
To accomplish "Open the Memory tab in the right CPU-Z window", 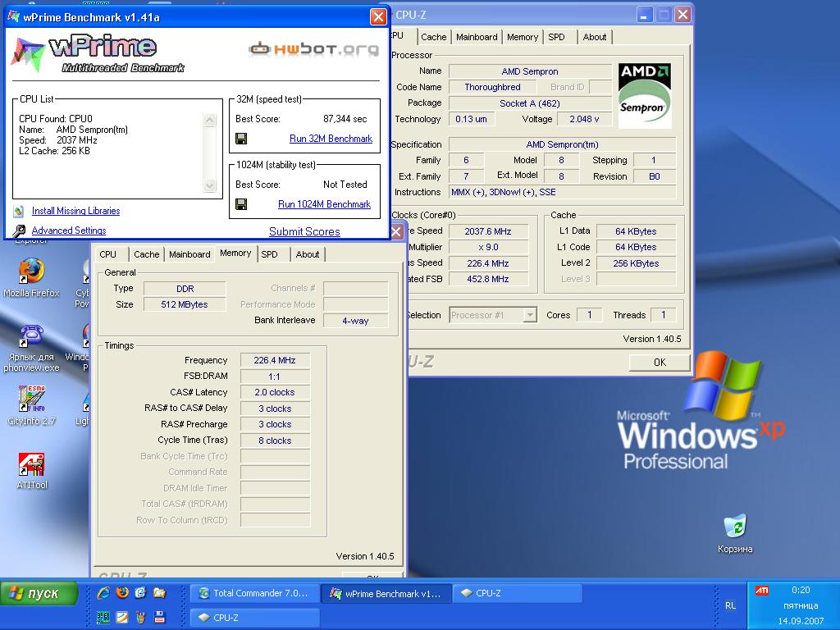I will click(523, 37).
